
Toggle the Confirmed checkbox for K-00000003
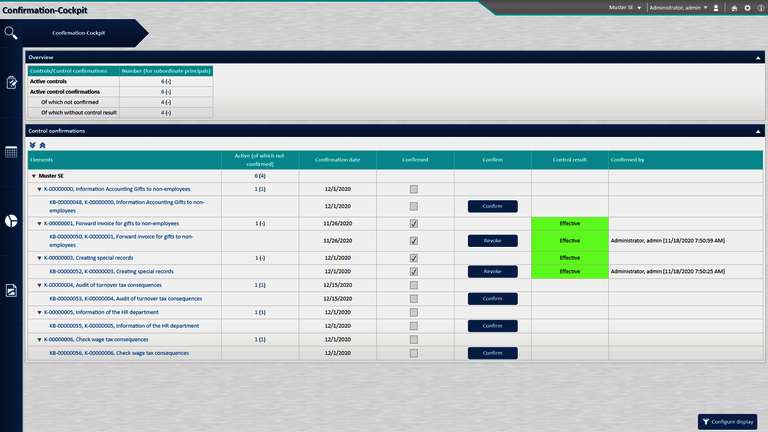click(x=414, y=258)
